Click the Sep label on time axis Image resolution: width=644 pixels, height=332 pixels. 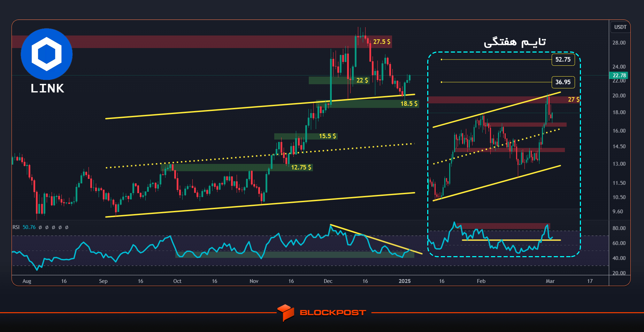tap(103, 281)
